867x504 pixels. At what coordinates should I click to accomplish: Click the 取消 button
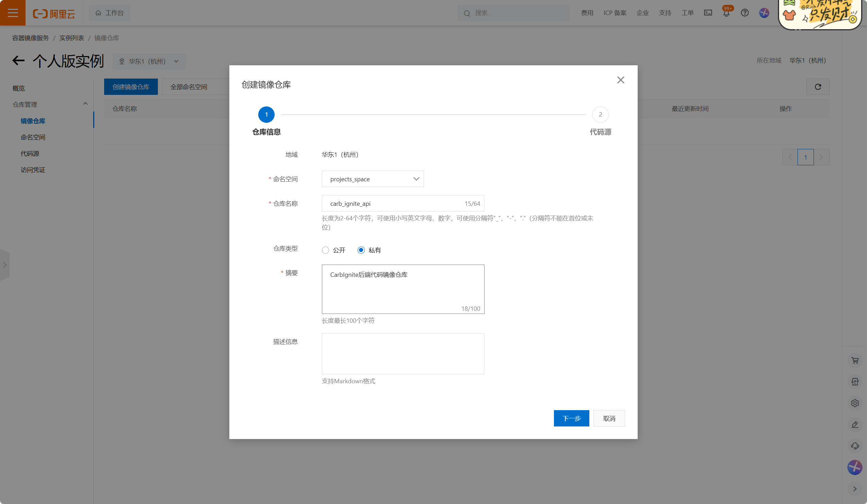609,418
